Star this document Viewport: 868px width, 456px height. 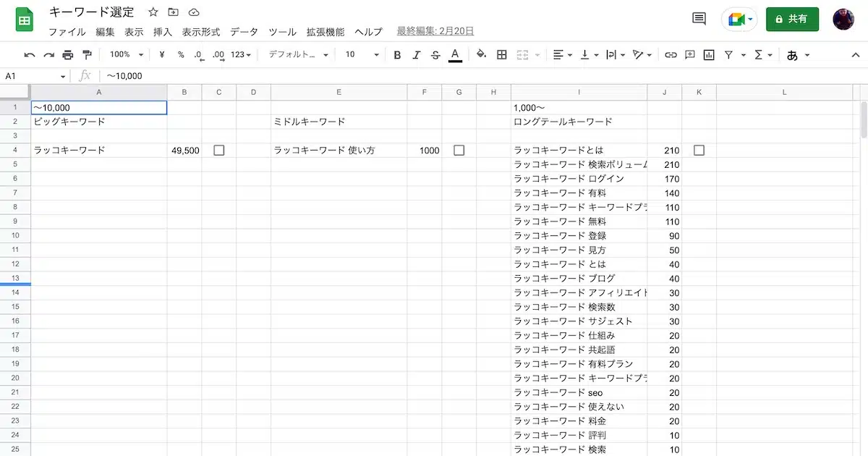click(153, 12)
